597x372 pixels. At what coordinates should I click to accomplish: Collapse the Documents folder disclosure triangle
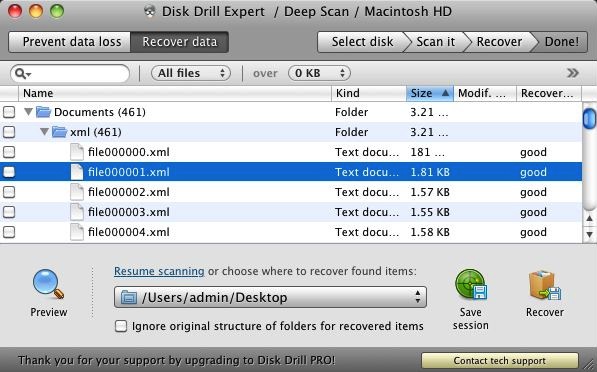[x=28, y=112]
